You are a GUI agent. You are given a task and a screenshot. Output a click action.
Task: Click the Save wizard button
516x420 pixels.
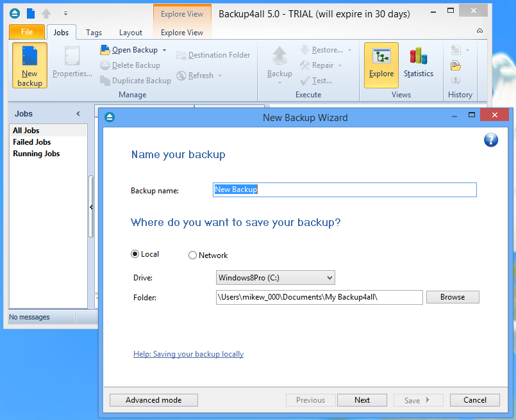tap(418, 400)
